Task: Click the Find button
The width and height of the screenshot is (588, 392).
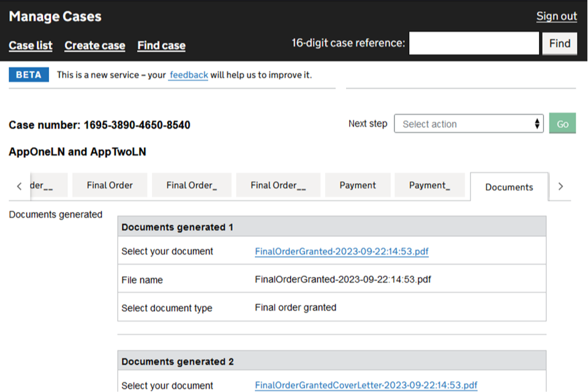Action: 559,43
